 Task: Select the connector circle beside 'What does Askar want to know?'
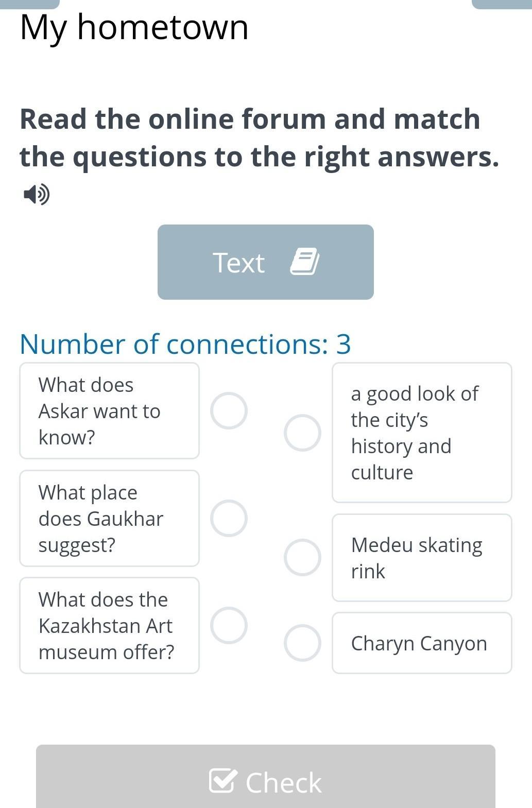(229, 410)
